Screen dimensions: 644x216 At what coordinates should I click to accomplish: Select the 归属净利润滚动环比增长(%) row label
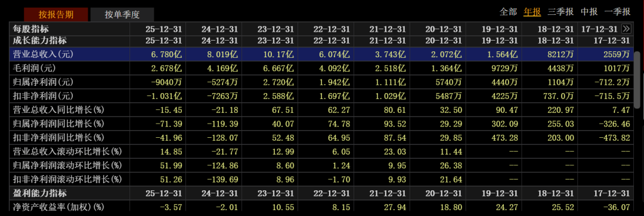[x=68, y=165]
